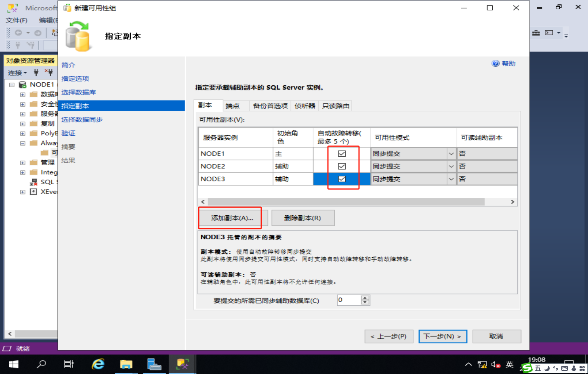Expand the 管理 folder in Object Explorer
The image size is (588, 374).
23,163
